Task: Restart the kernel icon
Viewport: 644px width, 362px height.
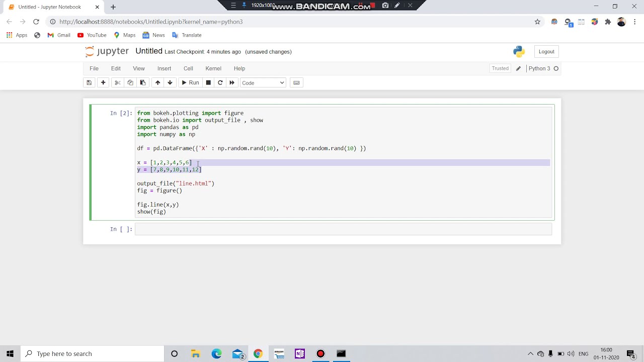Action: tap(220, 83)
